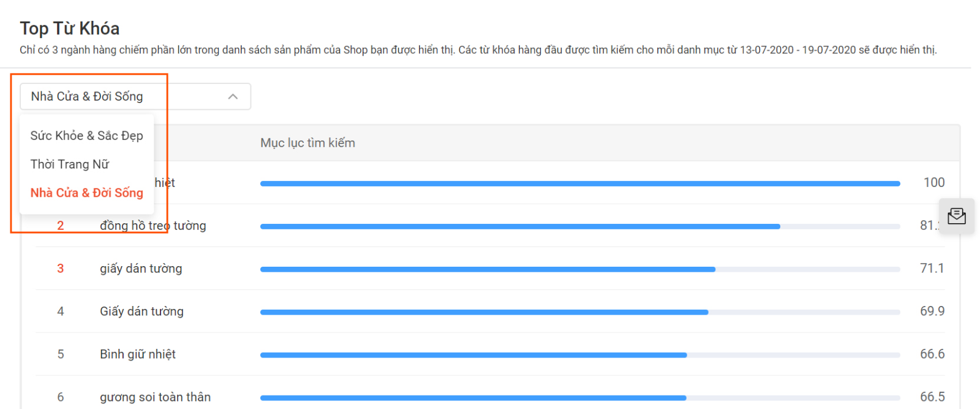980x409 pixels.
Task: Select the Bình giữ nhiệt keyword
Action: (138, 354)
